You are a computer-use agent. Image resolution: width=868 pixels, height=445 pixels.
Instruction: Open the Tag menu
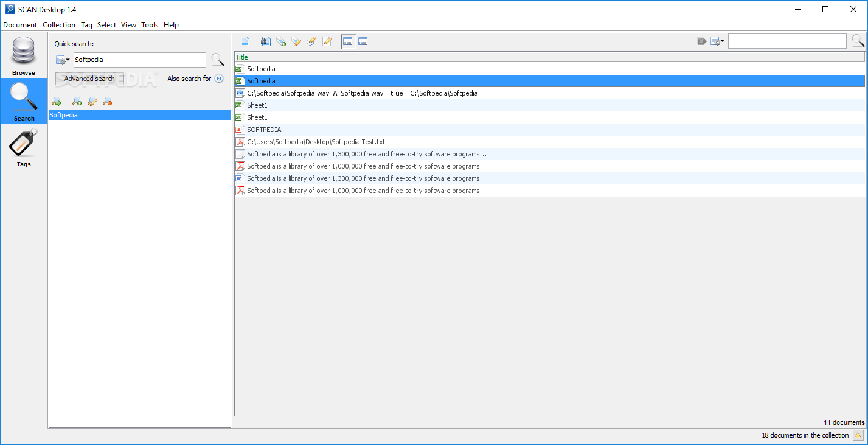tap(86, 25)
